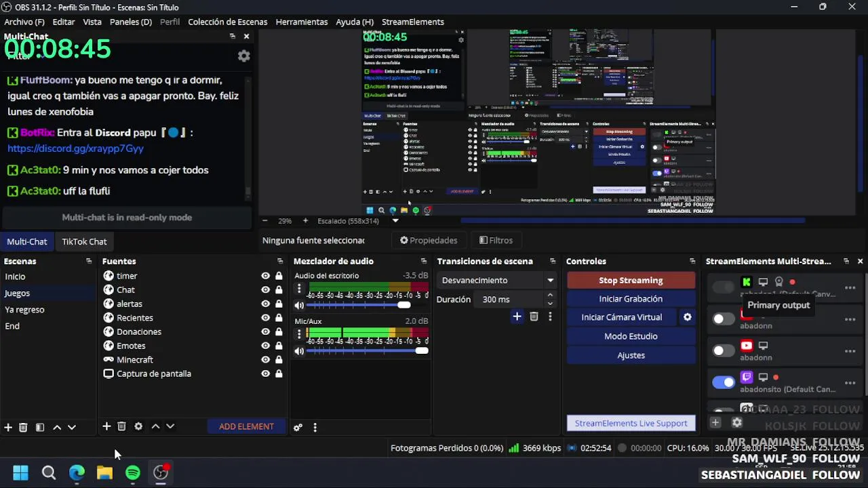Open options dots for abadonsito Twitch output
868x488 pixels.
click(850, 383)
